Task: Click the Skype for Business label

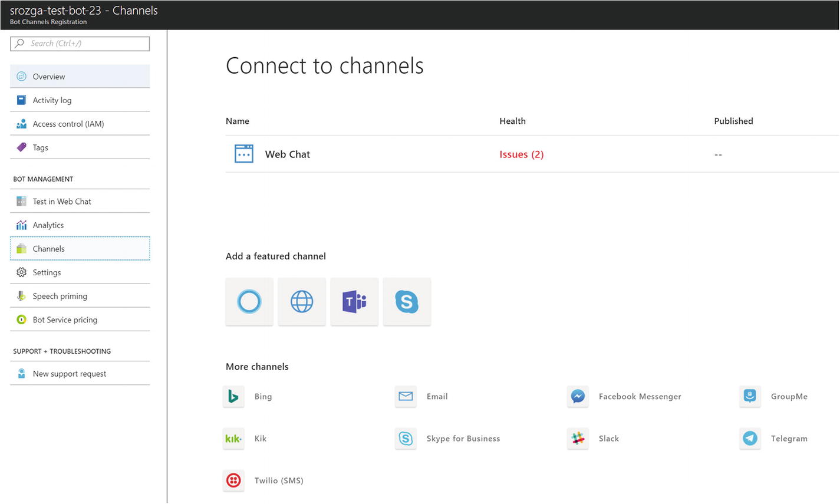Action: tap(463, 439)
